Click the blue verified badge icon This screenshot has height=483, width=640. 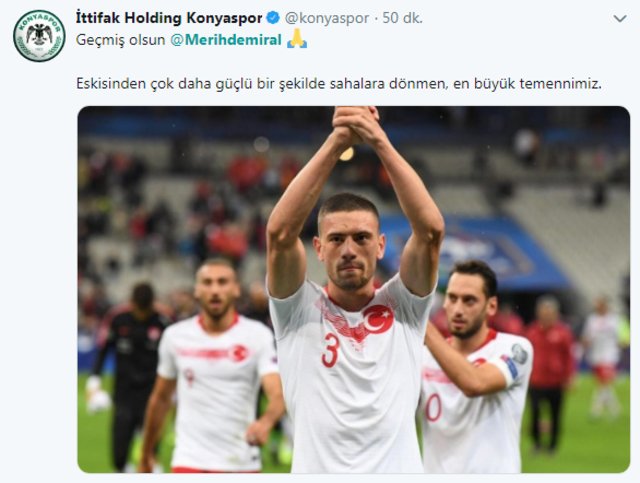[273, 18]
